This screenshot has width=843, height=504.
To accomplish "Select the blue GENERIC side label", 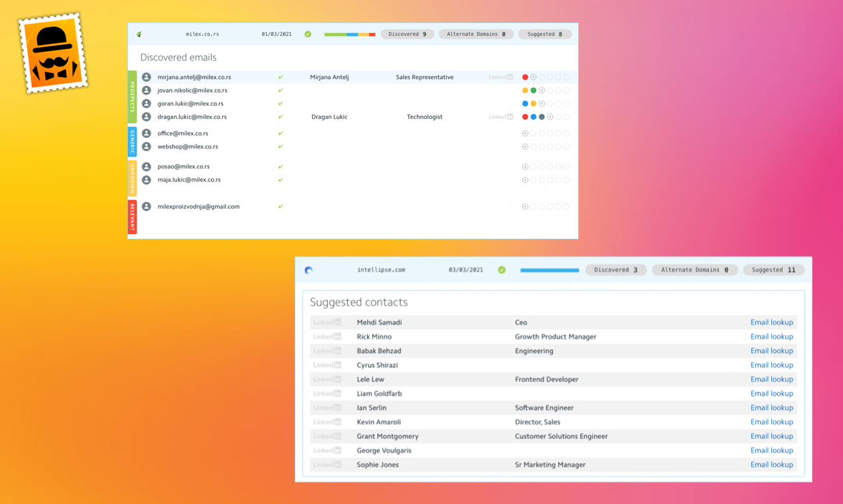I will 132,141.
